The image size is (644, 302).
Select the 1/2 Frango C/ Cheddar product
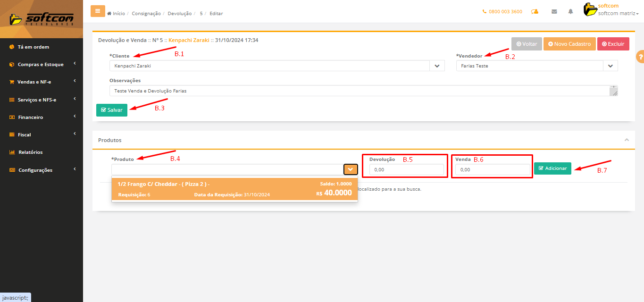(234, 189)
